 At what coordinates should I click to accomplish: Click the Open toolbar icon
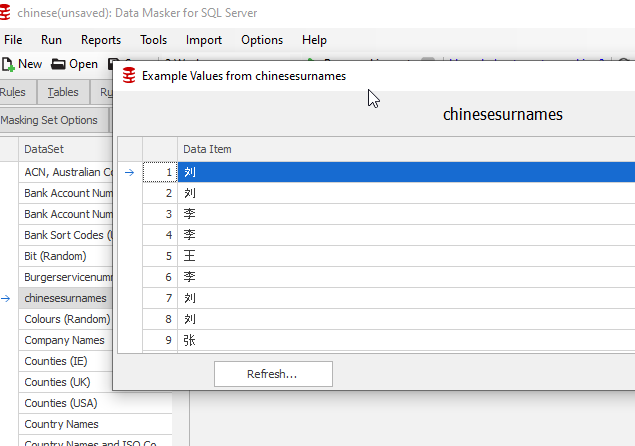58,64
